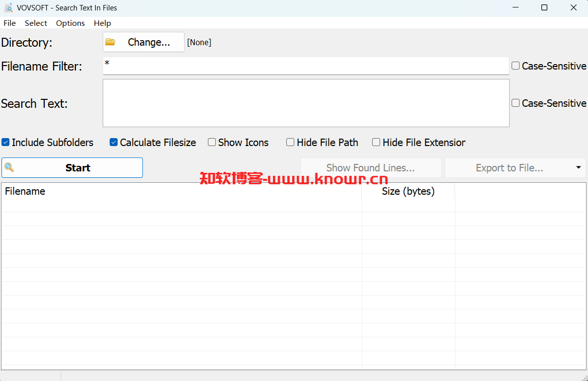The height and width of the screenshot is (381, 588).
Task: Open the Help menu
Action: (102, 23)
